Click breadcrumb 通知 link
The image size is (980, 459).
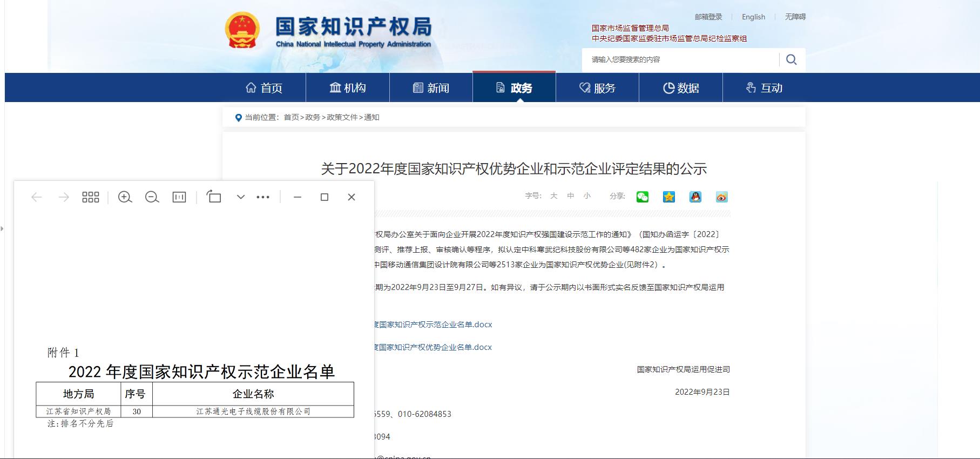coord(371,117)
